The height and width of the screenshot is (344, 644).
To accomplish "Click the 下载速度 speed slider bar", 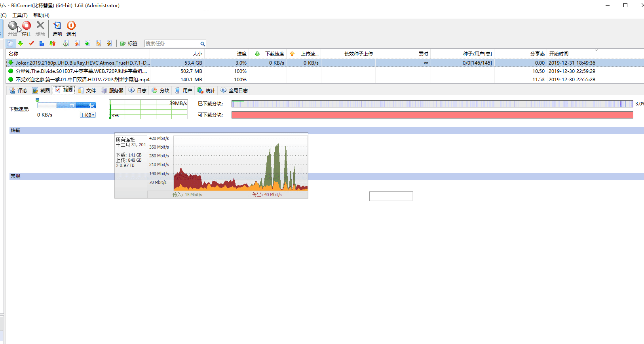I will (x=66, y=105).
